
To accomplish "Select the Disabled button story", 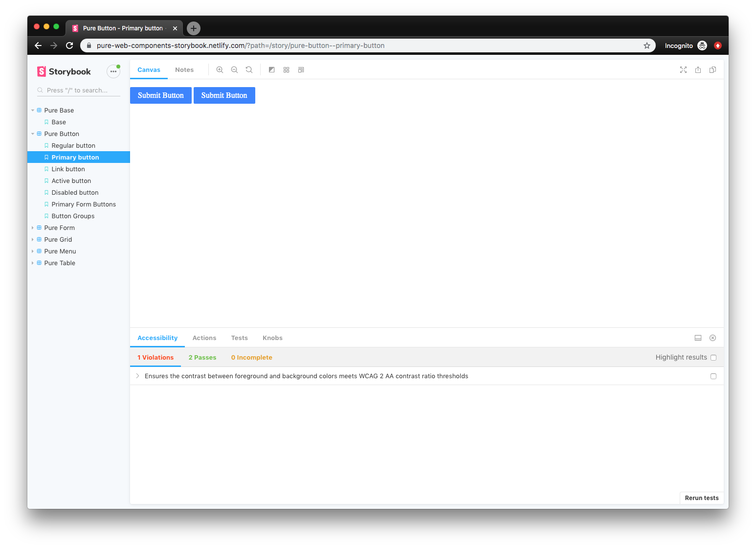I will (75, 192).
